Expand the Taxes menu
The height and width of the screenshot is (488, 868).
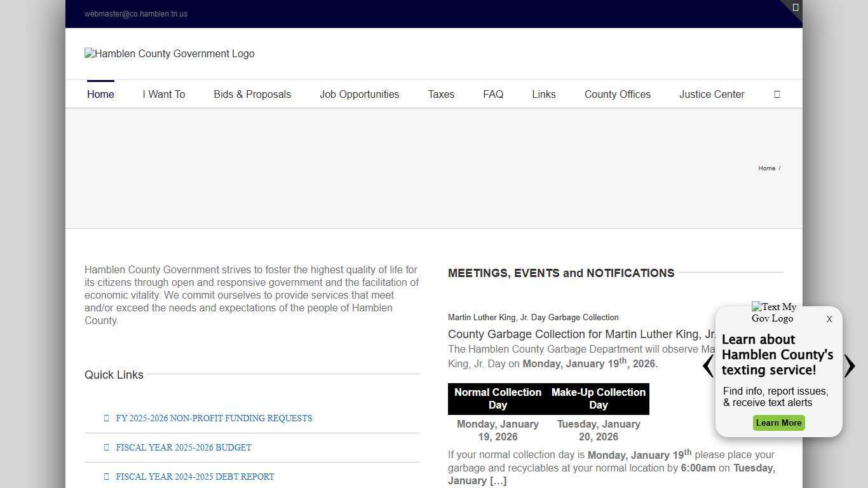tap(441, 94)
